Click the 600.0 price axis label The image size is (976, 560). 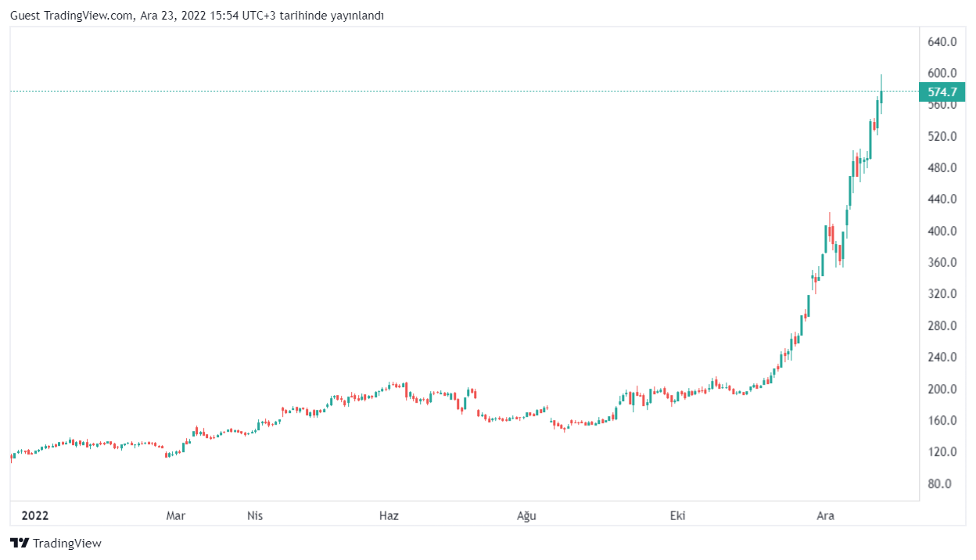942,73
